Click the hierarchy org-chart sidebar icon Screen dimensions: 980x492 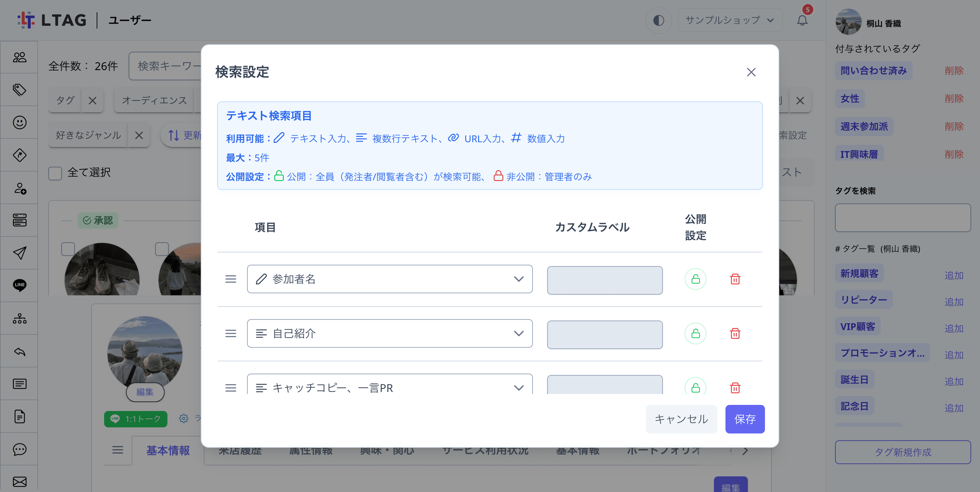click(19, 318)
